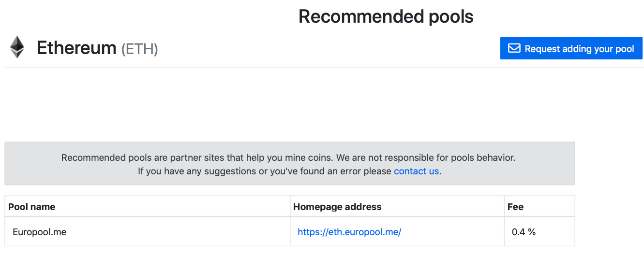644x255 pixels.
Task: Click the Fee column header
Action: [x=515, y=207]
